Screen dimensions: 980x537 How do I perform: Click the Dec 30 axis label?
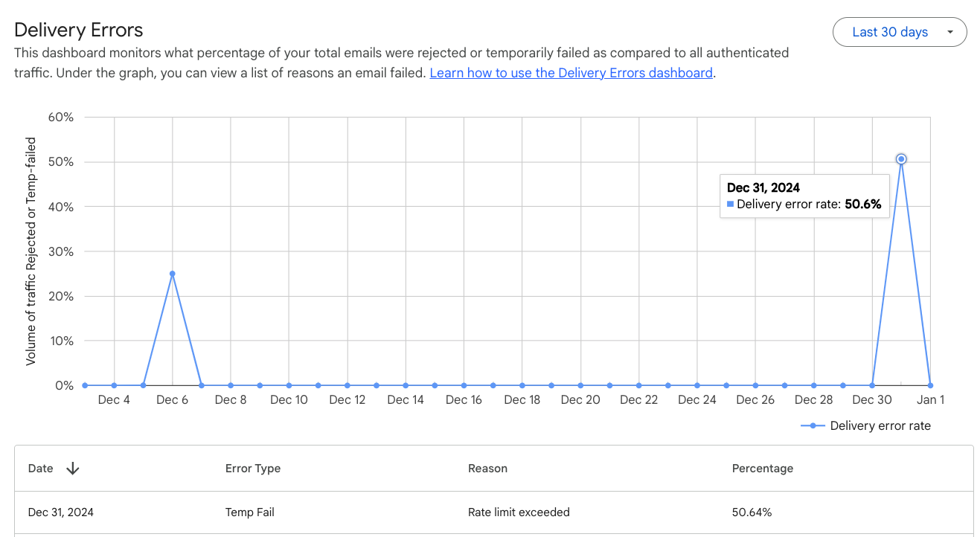coord(872,399)
